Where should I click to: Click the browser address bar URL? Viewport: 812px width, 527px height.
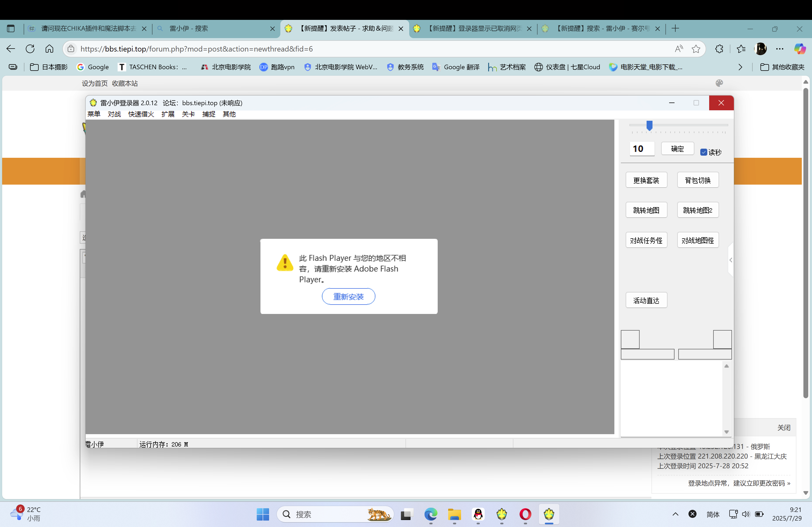click(197, 49)
